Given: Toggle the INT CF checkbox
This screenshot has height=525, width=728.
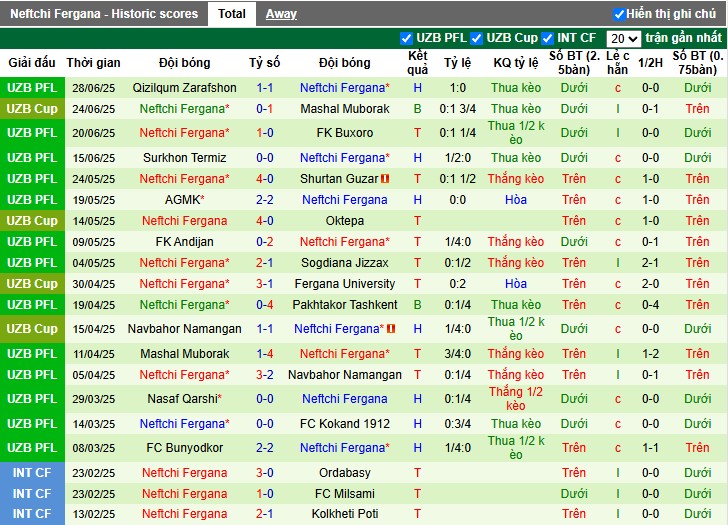Looking at the screenshot, I should point(547,38).
